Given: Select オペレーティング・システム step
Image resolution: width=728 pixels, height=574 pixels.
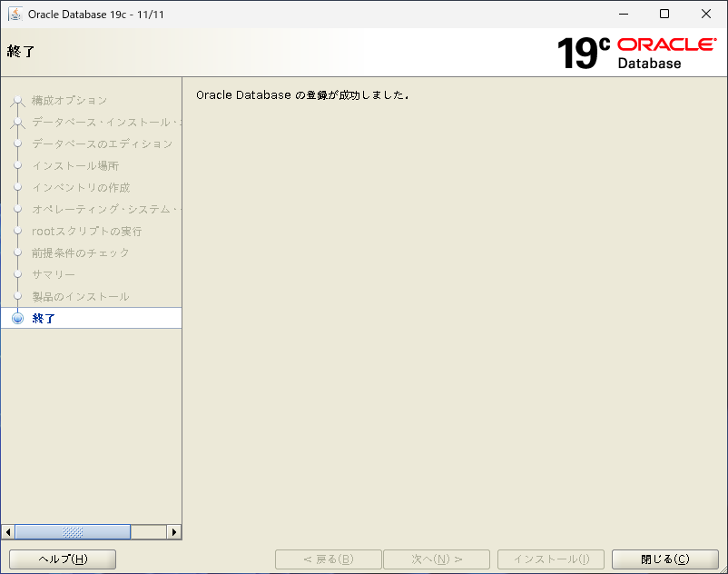Looking at the screenshot, I should (106, 210).
